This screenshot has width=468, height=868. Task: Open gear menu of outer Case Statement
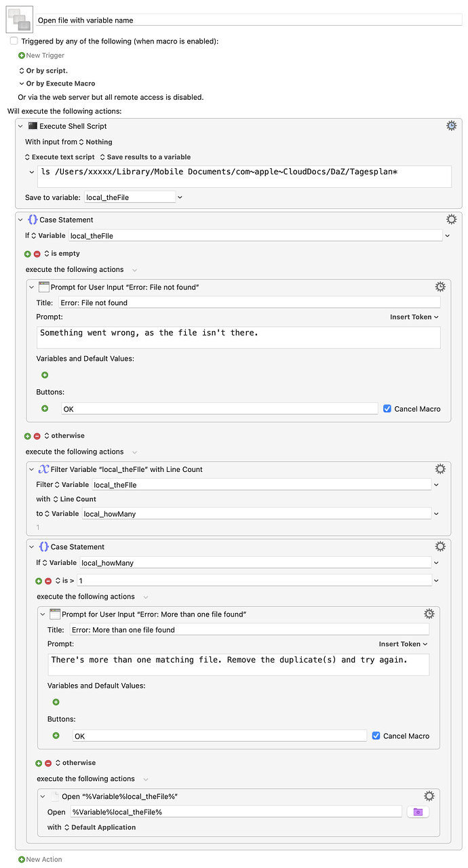coord(451,220)
